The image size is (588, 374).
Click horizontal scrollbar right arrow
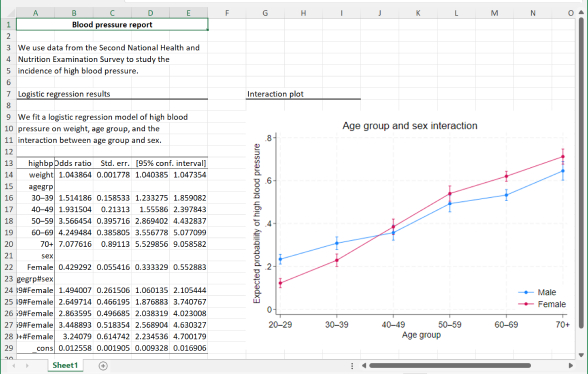point(570,365)
